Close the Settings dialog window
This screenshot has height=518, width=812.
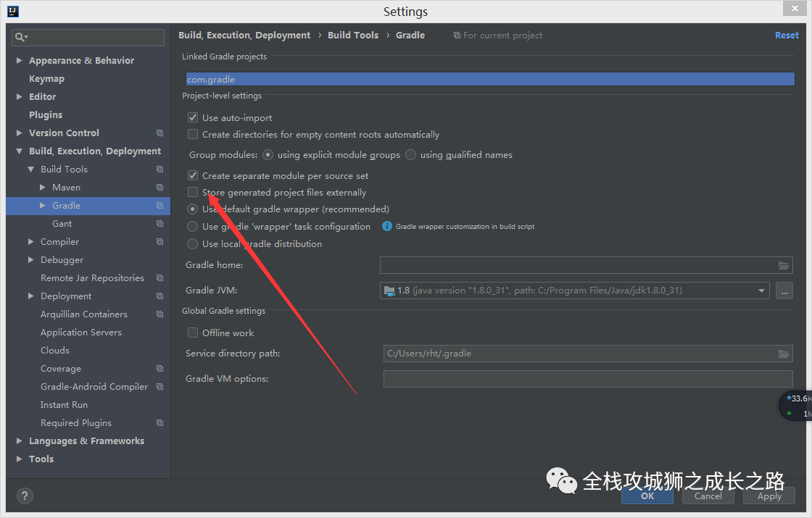coord(795,8)
